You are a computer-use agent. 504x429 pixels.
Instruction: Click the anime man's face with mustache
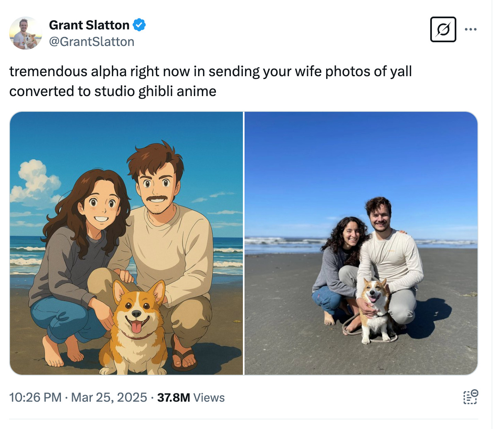click(x=157, y=186)
